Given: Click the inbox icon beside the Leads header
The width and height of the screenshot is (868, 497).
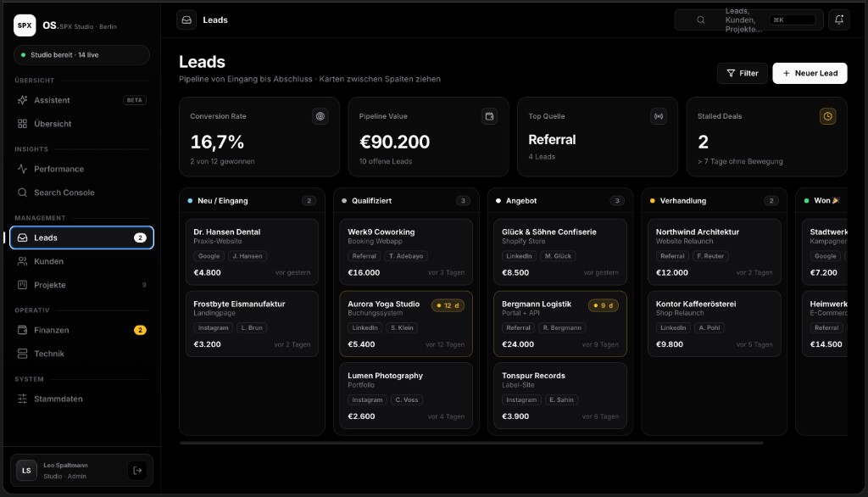Looking at the screenshot, I should (x=186, y=20).
